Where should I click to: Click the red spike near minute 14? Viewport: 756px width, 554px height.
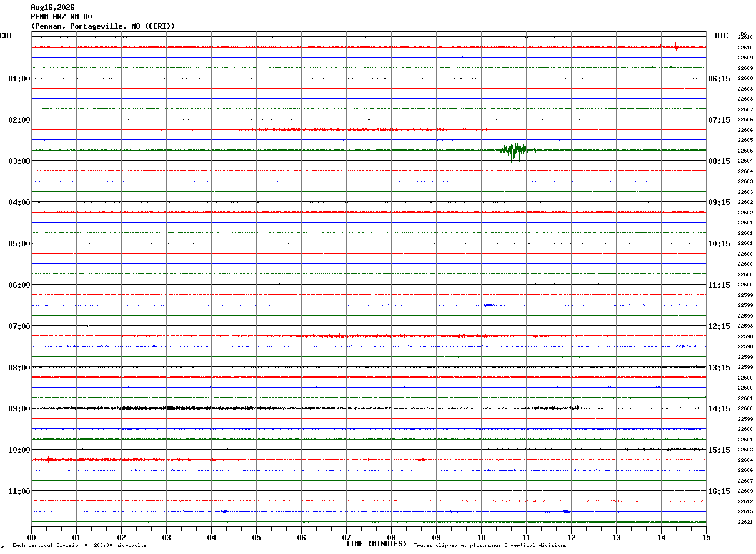click(x=676, y=47)
